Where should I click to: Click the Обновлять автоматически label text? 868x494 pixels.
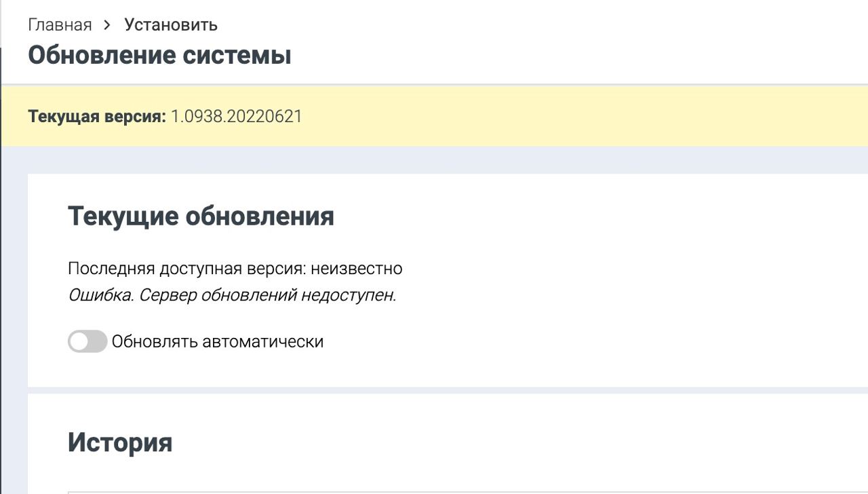(217, 341)
